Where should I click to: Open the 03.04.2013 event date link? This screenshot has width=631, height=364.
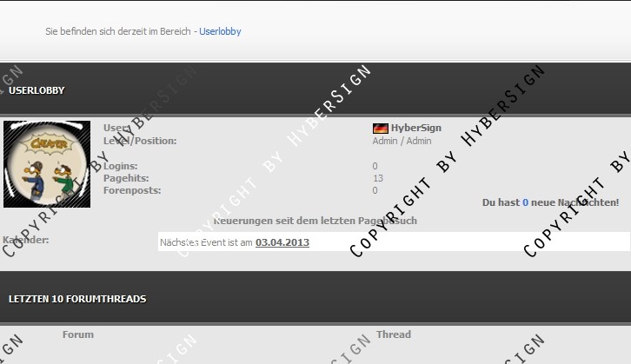pos(282,242)
